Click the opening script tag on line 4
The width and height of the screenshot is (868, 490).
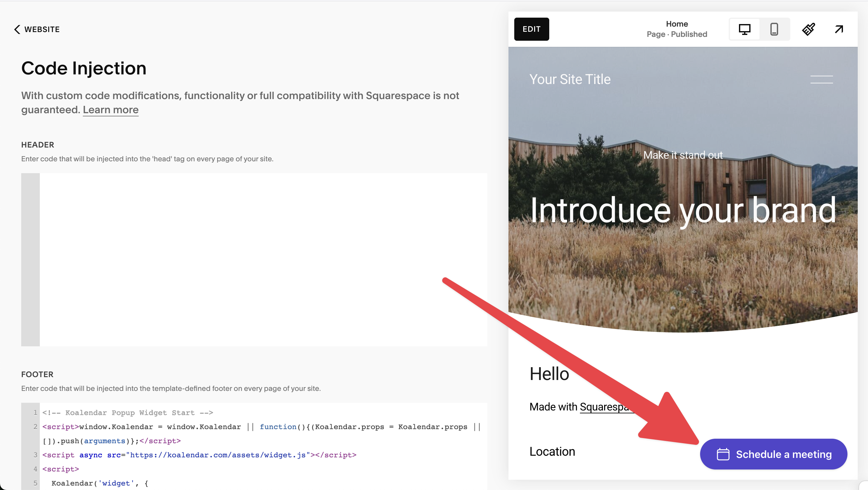coord(61,469)
